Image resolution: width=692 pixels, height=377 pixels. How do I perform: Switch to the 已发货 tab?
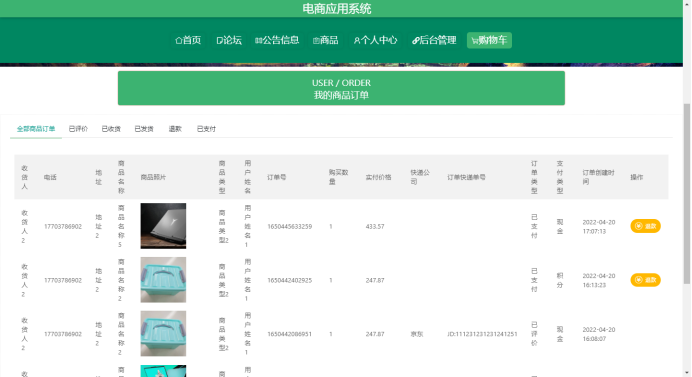point(144,129)
